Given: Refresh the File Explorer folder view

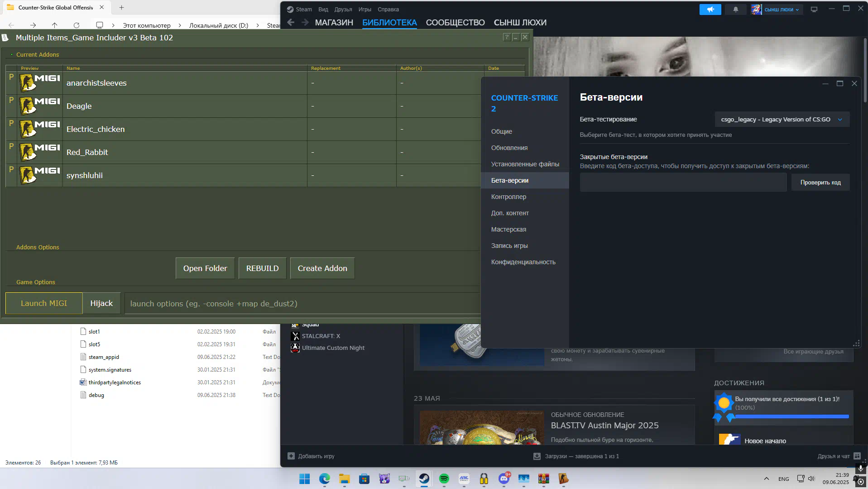Looking at the screenshot, I should [x=77, y=25].
